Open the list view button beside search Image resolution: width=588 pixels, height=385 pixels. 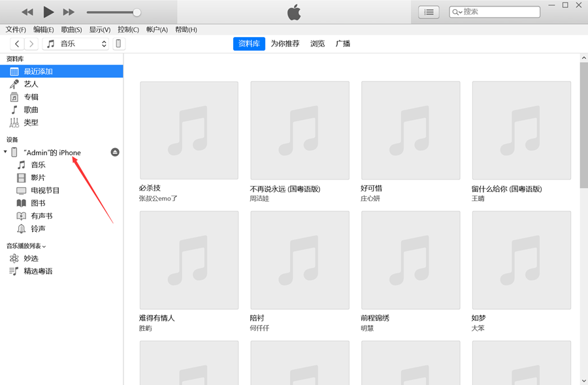[429, 12]
